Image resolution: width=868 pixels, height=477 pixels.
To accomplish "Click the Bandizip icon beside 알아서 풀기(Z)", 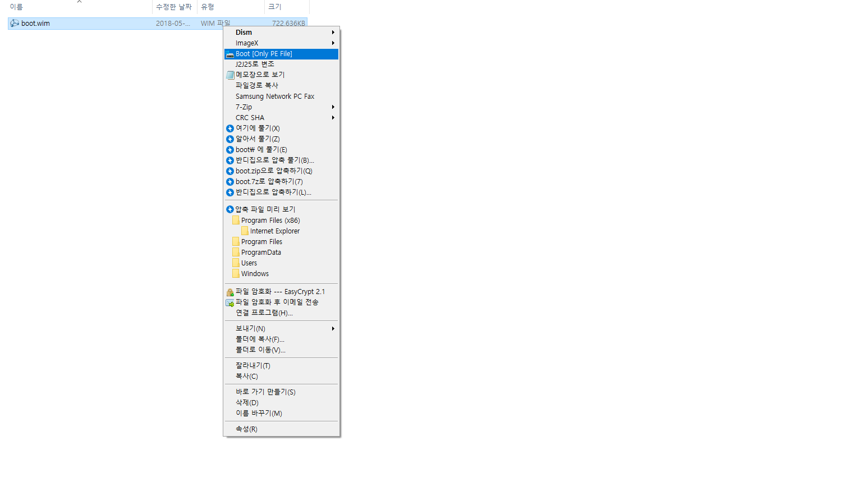I will (230, 139).
